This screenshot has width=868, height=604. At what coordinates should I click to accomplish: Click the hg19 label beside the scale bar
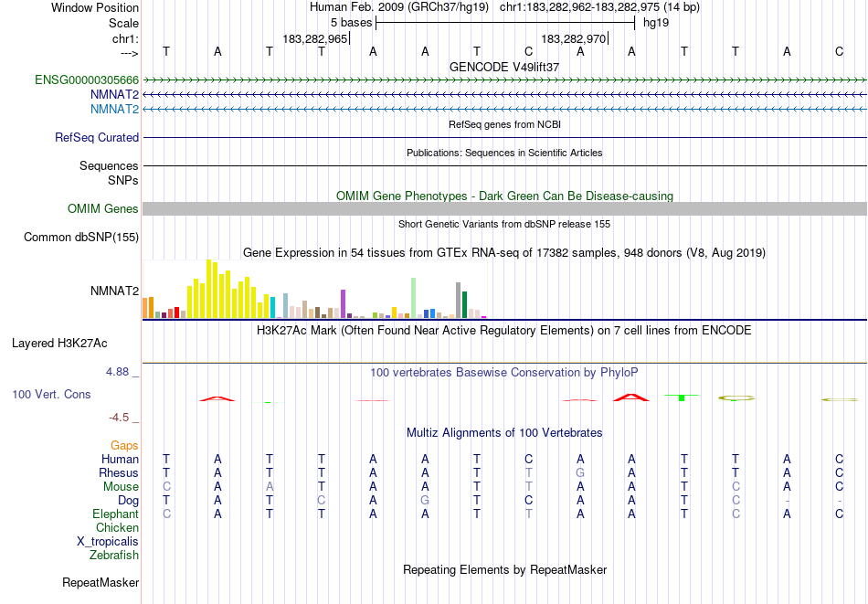point(656,23)
